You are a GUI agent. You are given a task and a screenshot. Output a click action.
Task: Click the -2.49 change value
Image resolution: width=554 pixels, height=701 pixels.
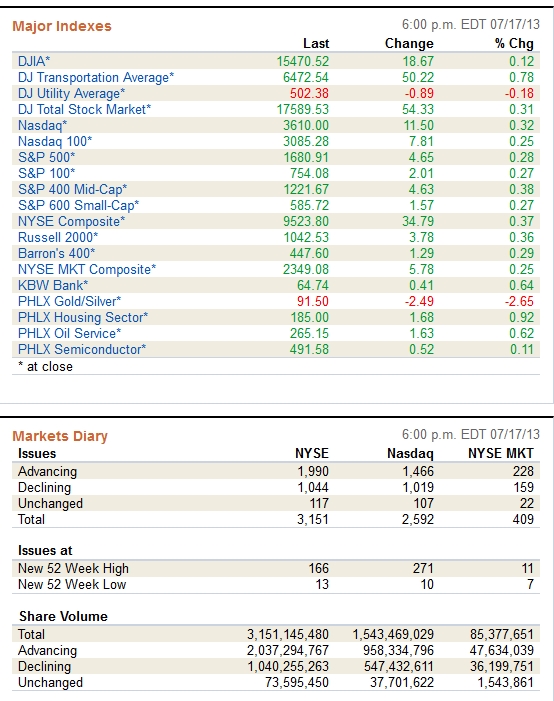[419, 301]
